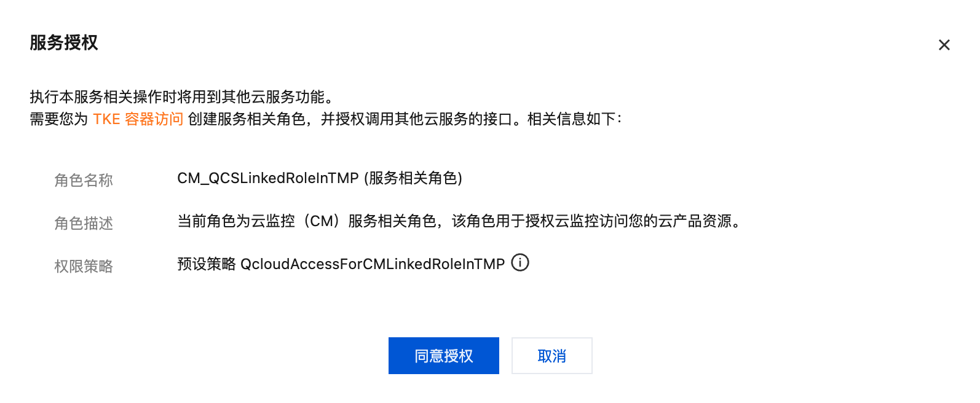Click the 角色名称 field label

84,181
